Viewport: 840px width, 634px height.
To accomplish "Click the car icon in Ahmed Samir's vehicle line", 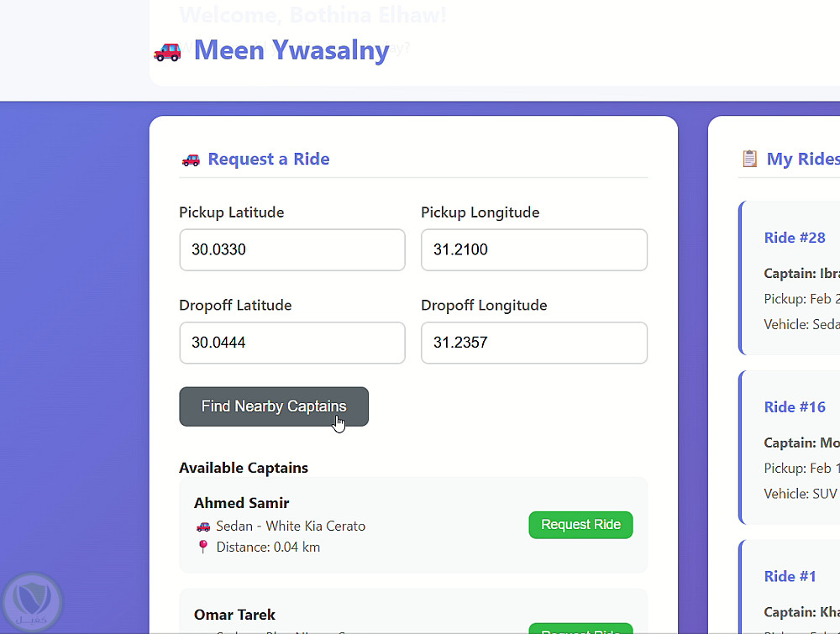I will coord(202,527).
